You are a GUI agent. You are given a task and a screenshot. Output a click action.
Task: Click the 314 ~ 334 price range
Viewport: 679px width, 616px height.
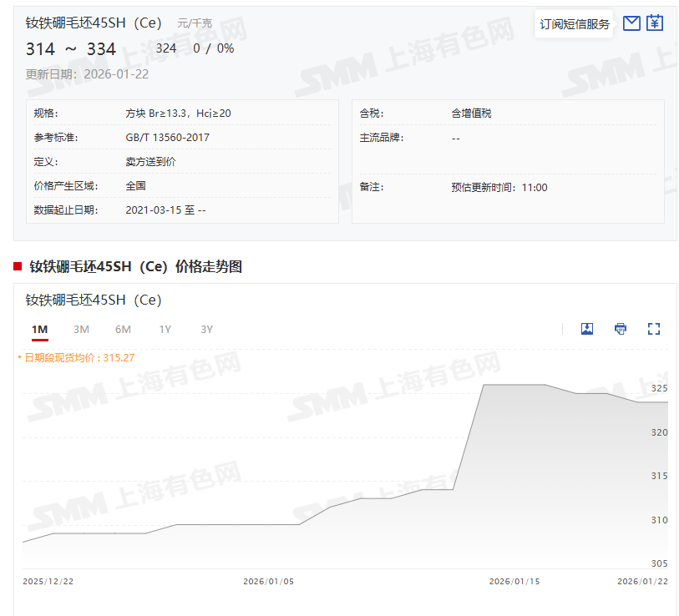(x=71, y=49)
